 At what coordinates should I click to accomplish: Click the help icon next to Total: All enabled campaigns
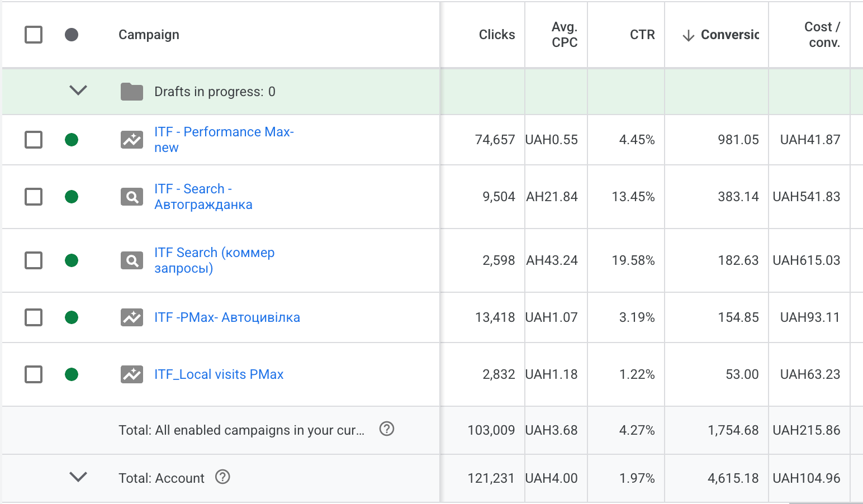tap(387, 429)
